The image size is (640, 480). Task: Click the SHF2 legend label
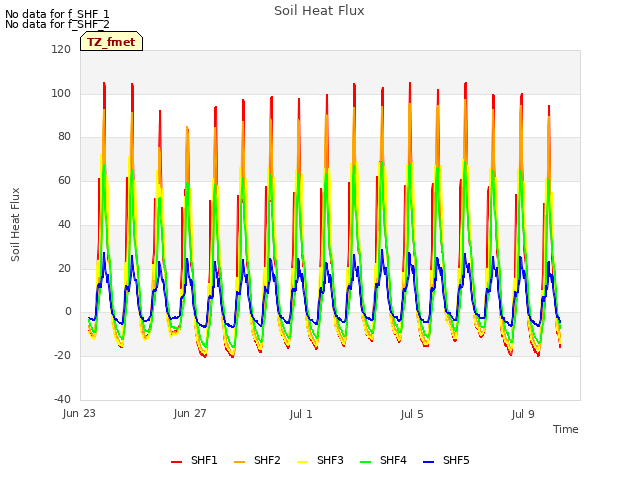(267, 460)
